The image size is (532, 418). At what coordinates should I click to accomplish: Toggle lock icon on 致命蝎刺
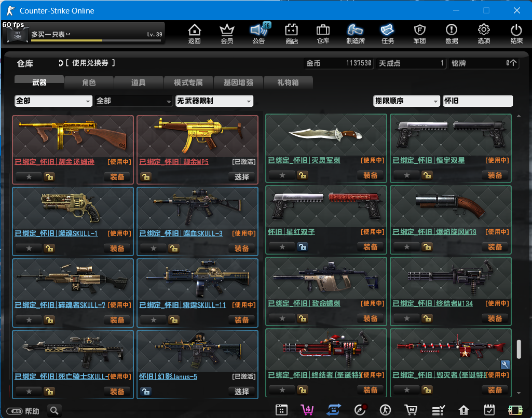coord(302,318)
